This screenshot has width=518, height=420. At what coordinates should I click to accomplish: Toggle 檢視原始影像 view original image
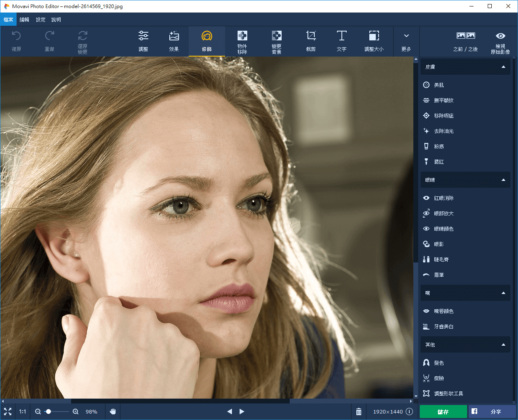pyautogui.click(x=500, y=41)
